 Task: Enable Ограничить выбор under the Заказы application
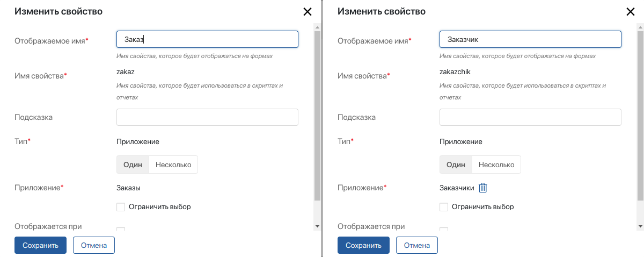click(121, 206)
